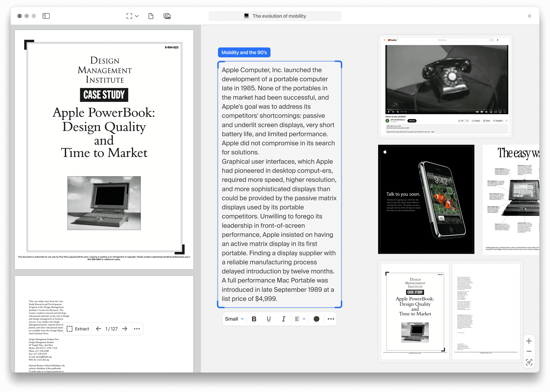Zoom out with the minus button
Image resolution: width=550 pixels, height=392 pixels.
pyautogui.click(x=529, y=351)
